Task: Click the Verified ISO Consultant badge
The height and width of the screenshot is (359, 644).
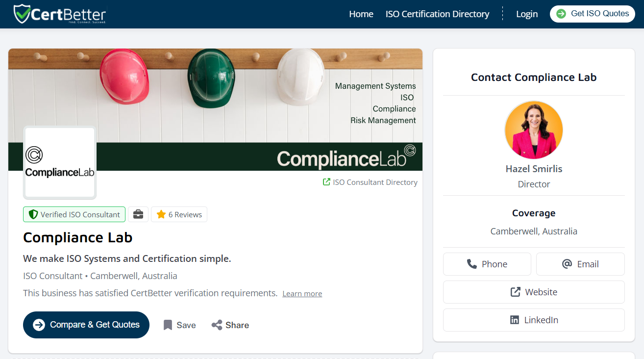Action: click(x=74, y=214)
